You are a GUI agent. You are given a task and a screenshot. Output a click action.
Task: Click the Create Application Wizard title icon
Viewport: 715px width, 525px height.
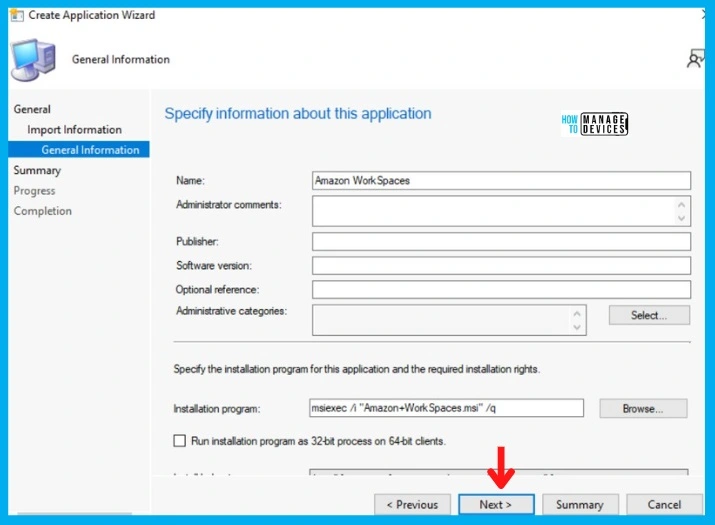click(17, 15)
